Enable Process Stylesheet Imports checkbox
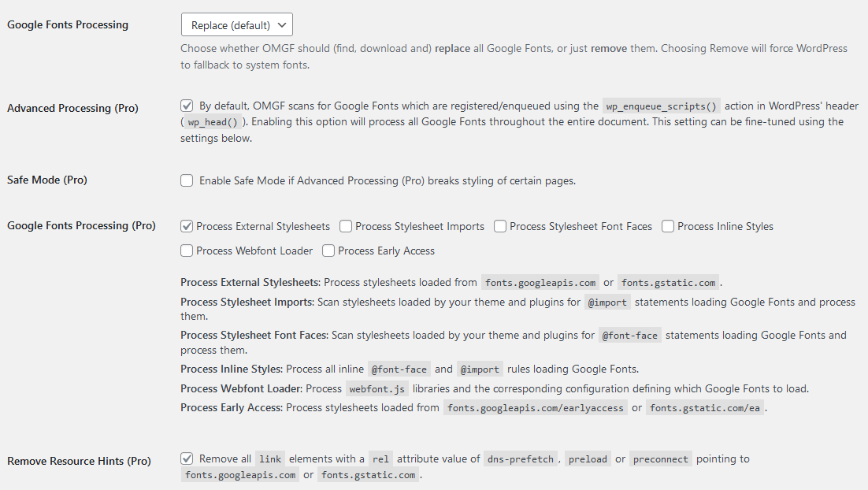The width and height of the screenshot is (868, 490). [346, 226]
